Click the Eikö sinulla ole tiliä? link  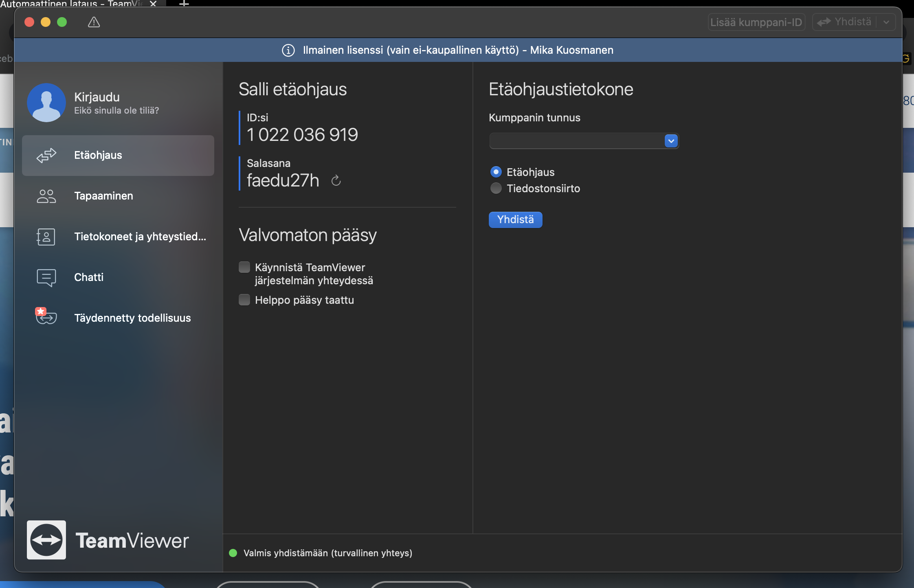pyautogui.click(x=116, y=110)
